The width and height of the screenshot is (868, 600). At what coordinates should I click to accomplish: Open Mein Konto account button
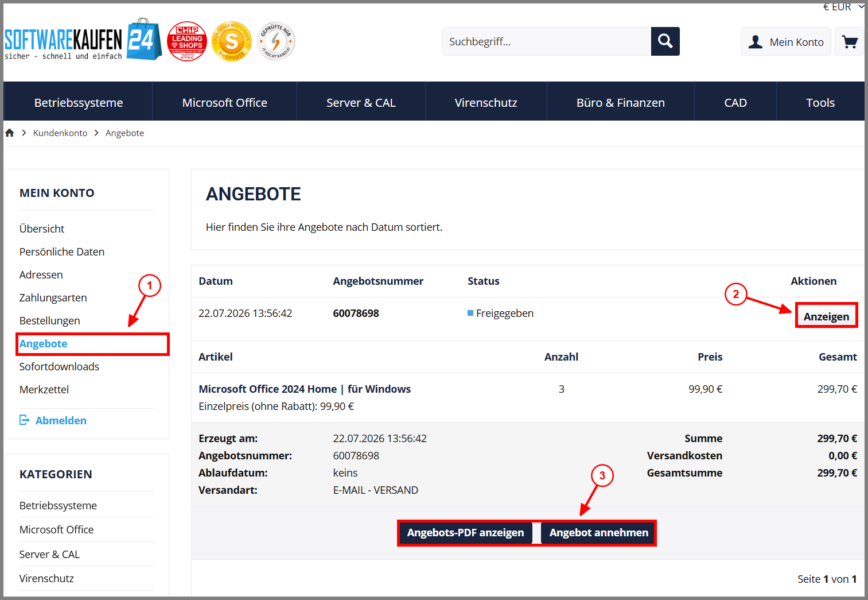tap(786, 42)
